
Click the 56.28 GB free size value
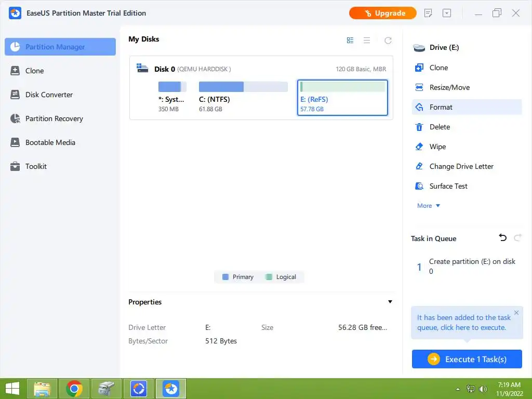(x=362, y=327)
